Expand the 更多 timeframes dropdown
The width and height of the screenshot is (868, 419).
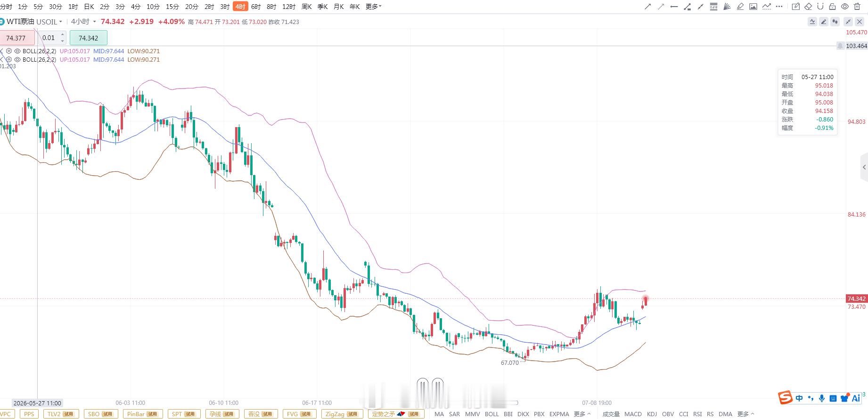373,7
